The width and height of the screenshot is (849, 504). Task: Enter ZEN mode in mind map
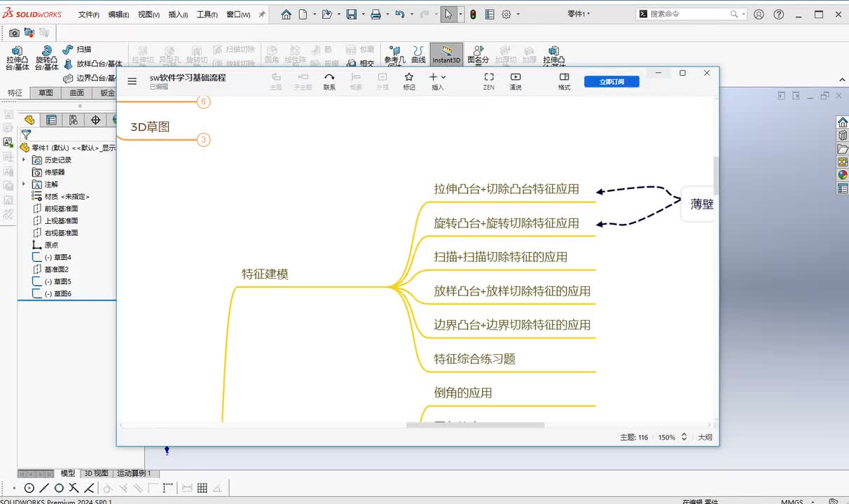[489, 81]
